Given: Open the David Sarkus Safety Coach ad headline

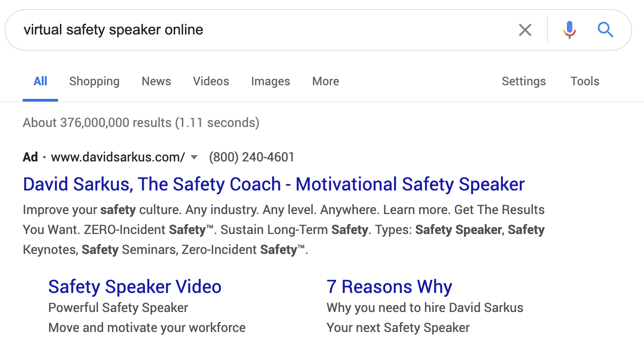Looking at the screenshot, I should click(273, 185).
